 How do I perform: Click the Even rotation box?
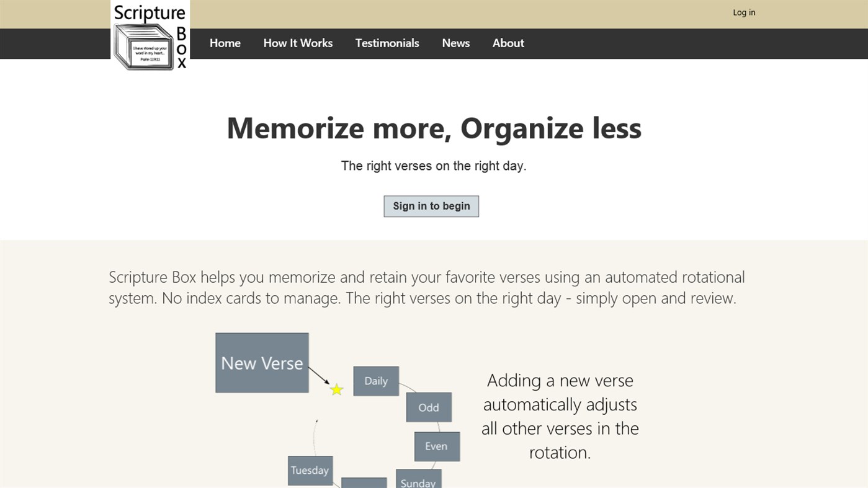click(437, 446)
